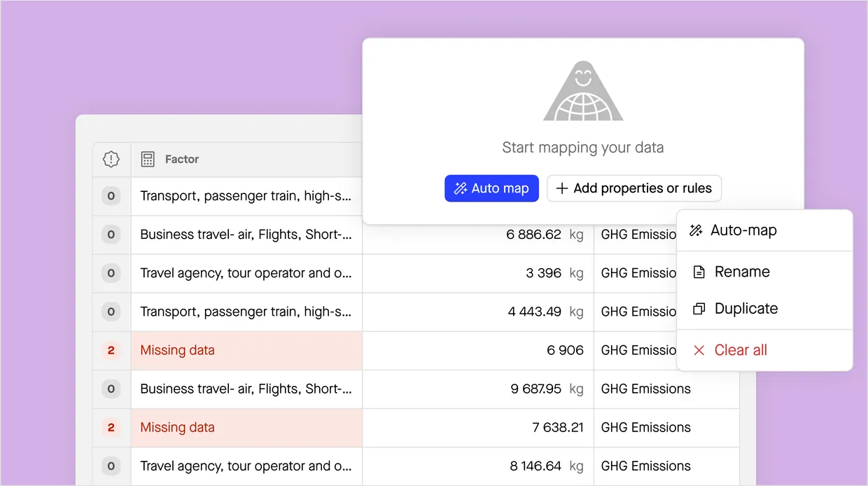Click the second Missing data row's error badge

tap(111, 427)
